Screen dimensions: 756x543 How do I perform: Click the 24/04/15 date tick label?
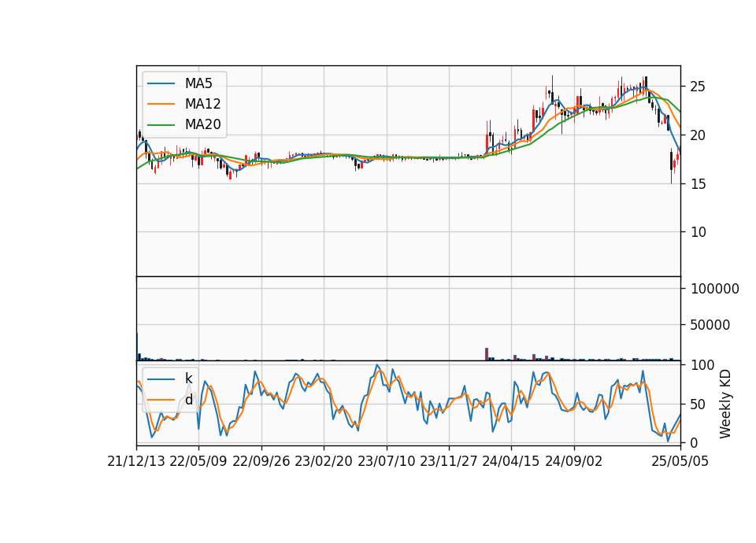click(510, 461)
